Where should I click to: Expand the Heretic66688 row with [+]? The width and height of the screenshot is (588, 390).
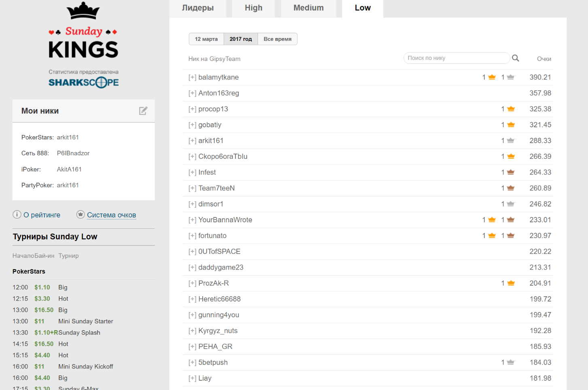(192, 299)
